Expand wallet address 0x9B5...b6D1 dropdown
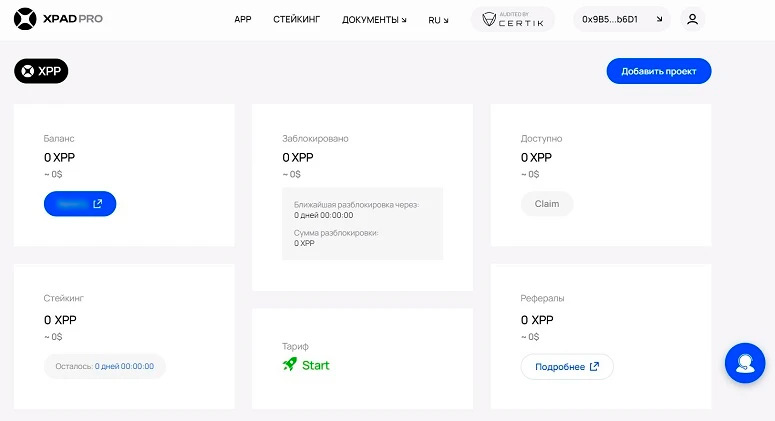775x421 pixels. (x=621, y=19)
